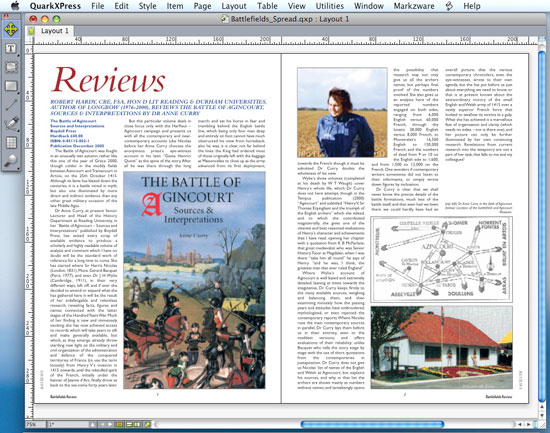Click the ruler origin box at top-left corner
The image size is (550, 433).
point(28,40)
